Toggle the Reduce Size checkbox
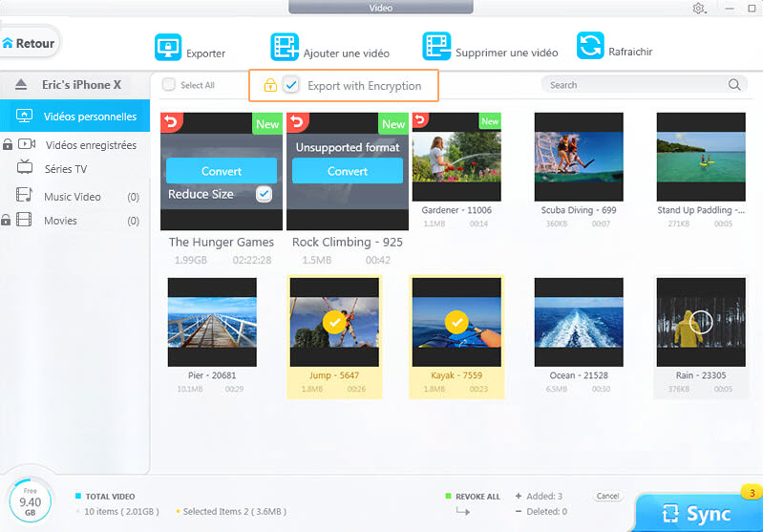The width and height of the screenshot is (763, 532). pyautogui.click(x=264, y=194)
